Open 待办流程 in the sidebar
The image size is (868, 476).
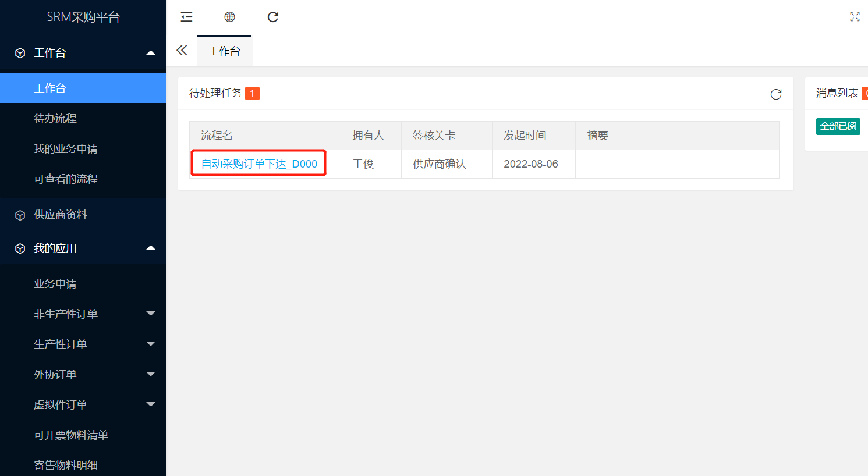click(55, 119)
